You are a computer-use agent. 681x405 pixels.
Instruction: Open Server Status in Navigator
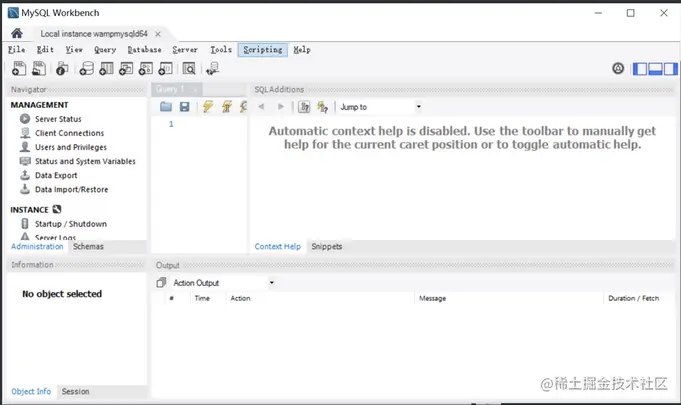58,119
